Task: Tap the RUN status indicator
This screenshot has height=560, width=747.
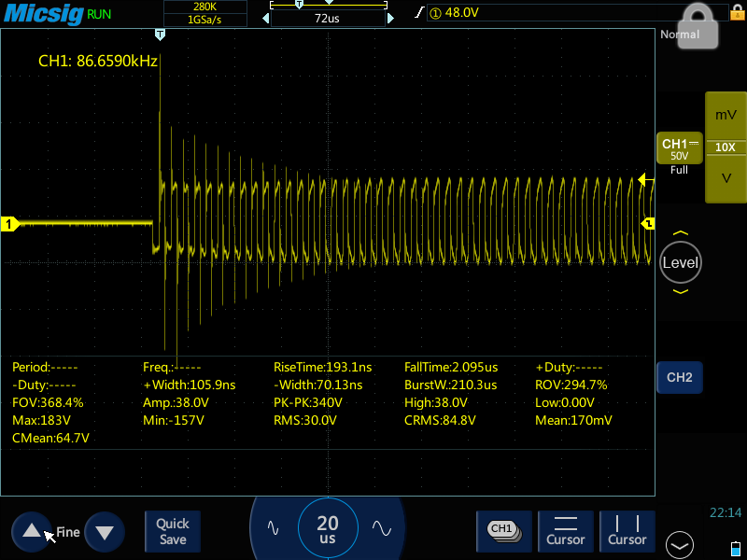Action: [99, 14]
